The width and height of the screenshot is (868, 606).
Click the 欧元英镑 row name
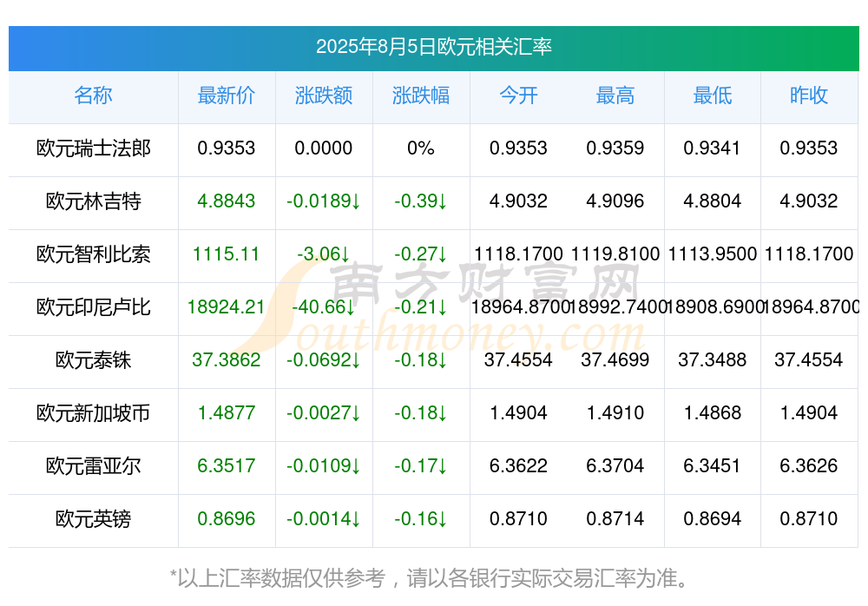point(93,519)
